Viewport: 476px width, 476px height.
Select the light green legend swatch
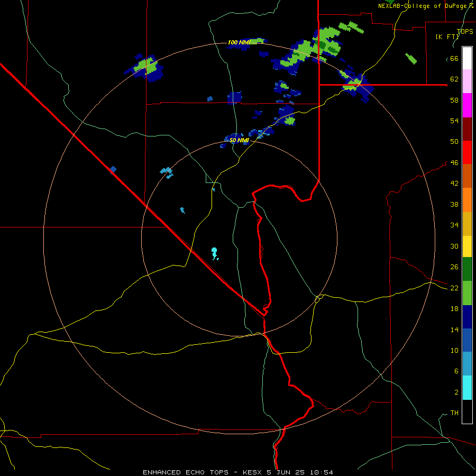467,293
